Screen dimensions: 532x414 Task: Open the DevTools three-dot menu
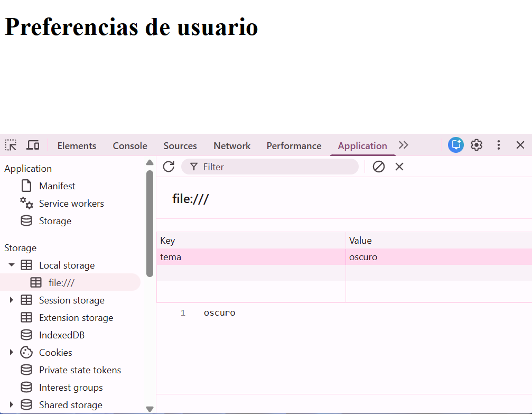click(498, 145)
